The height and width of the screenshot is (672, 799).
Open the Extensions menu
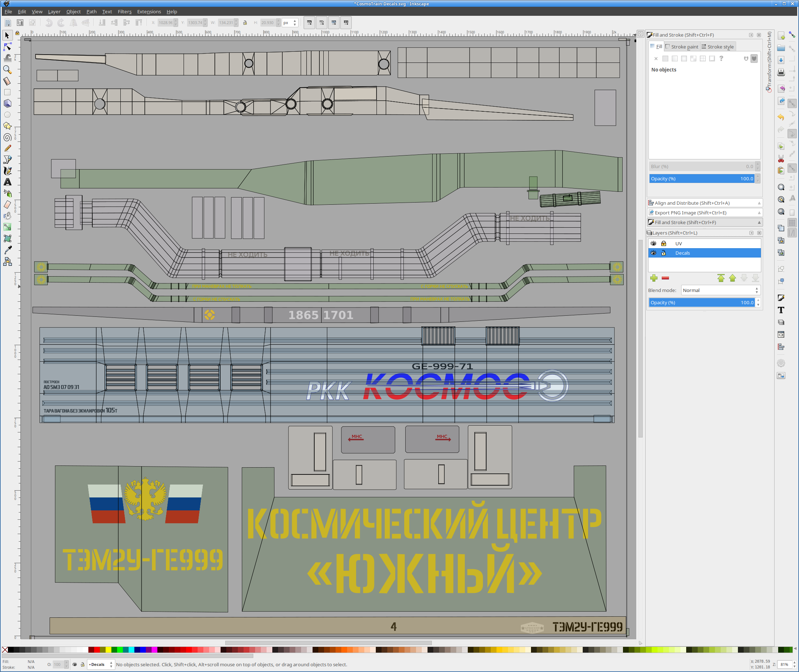(149, 12)
